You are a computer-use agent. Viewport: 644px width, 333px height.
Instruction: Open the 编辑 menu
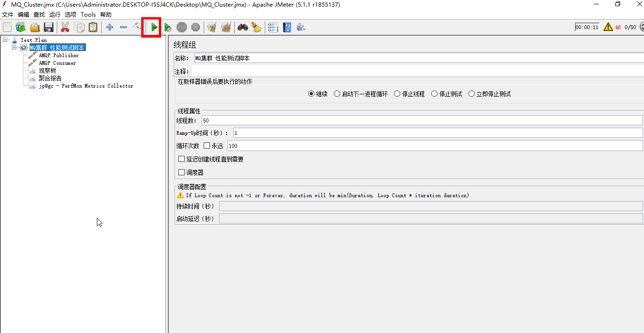click(x=23, y=15)
